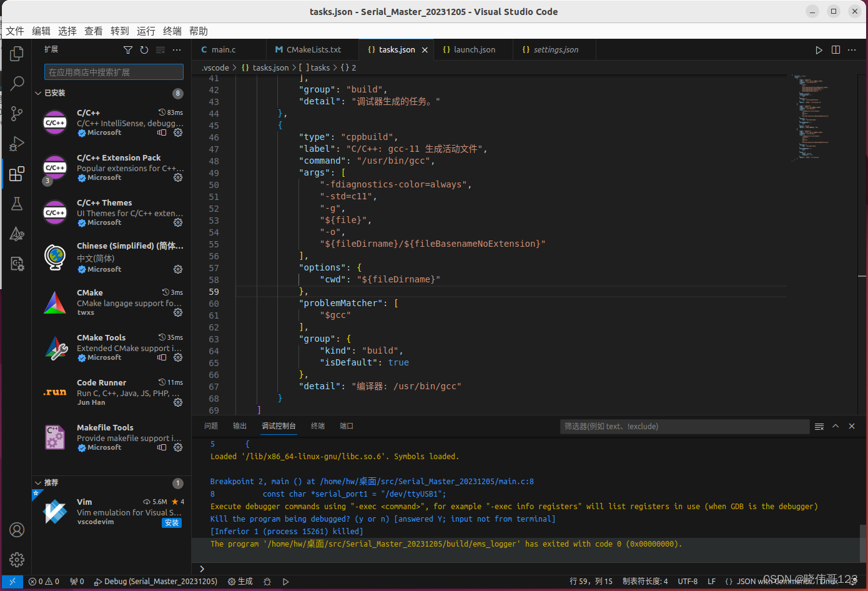Open Run and Debug view

tap(17, 144)
